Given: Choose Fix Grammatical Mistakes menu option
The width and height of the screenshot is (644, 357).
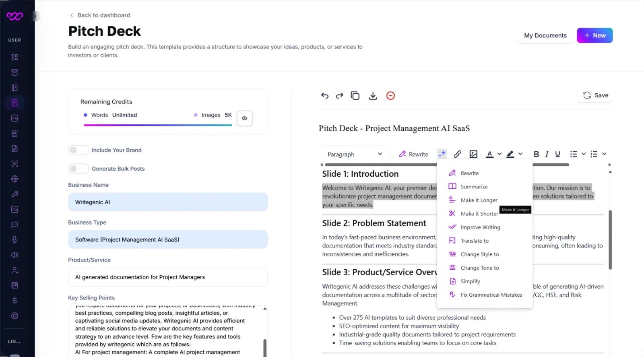Looking at the screenshot, I should coord(485,295).
